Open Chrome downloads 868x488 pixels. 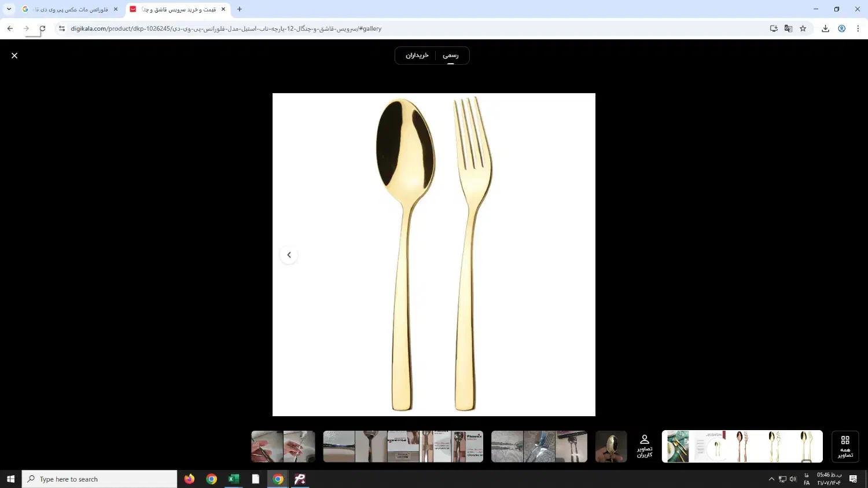click(826, 28)
